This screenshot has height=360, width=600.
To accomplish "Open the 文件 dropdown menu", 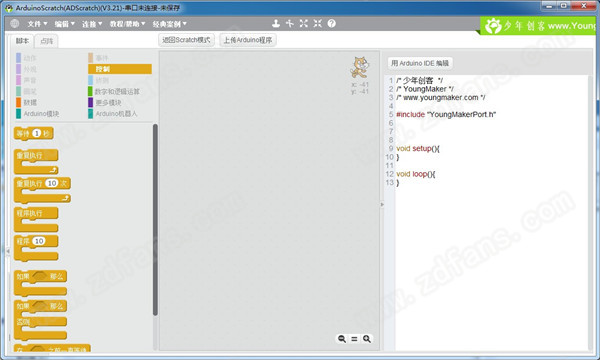I will 37,24.
